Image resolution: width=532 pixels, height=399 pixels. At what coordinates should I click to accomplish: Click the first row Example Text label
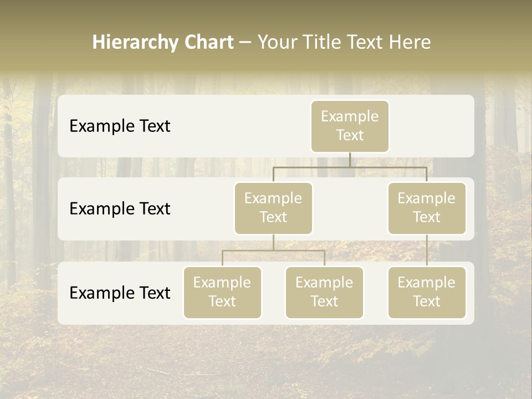pyautogui.click(x=119, y=126)
